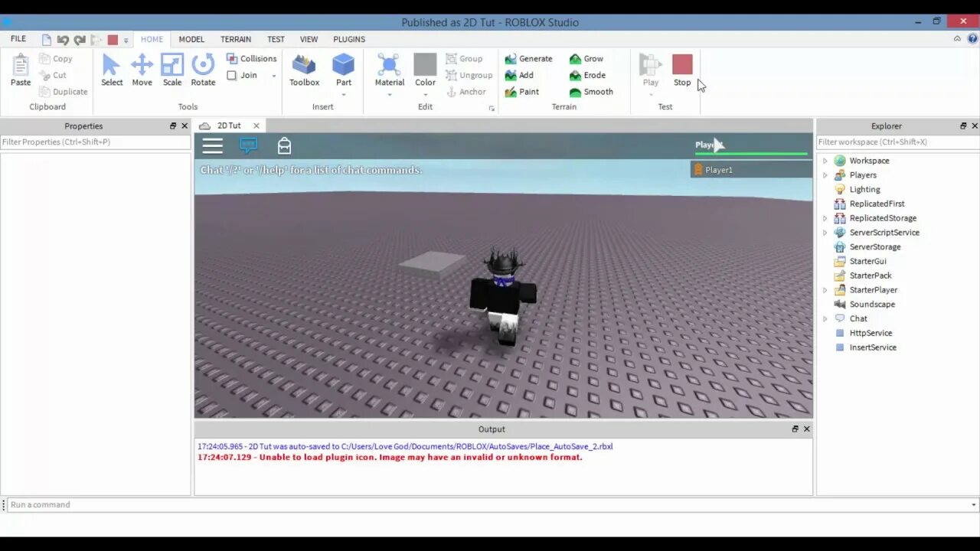Switch to the TERRAIN ribbon tab

point(236,39)
